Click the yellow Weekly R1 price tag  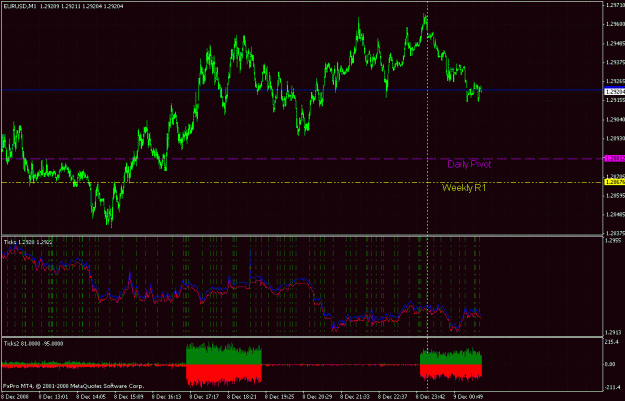615,182
